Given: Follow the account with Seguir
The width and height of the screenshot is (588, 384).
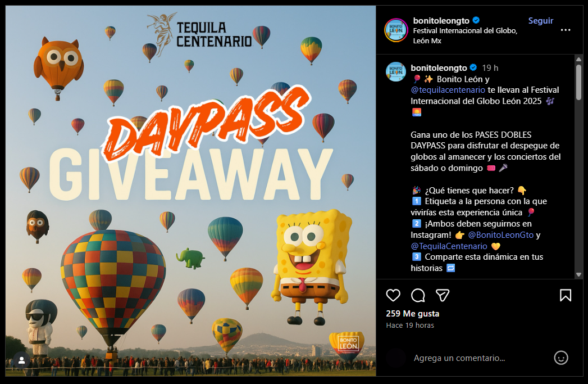Looking at the screenshot, I should 540,21.
